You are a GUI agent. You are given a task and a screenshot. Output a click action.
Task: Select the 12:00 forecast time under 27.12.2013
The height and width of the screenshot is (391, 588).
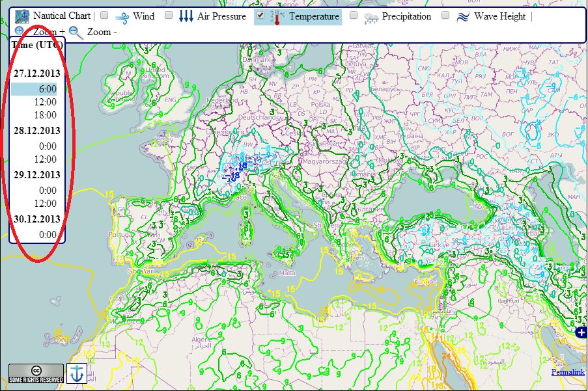[x=46, y=102]
